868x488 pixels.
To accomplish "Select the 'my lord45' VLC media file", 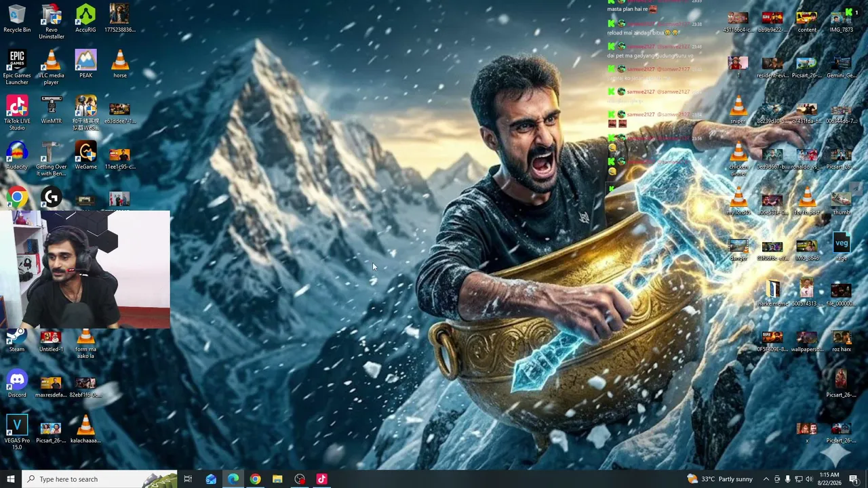I will point(738,202).
